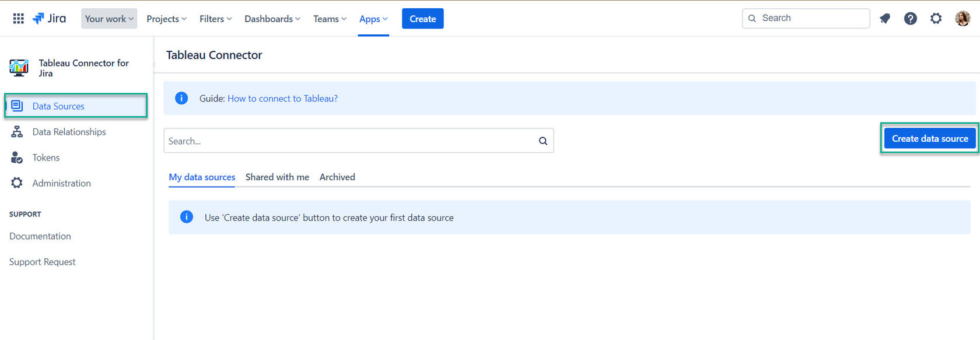Click the Tableau Connector page heading
Viewport: 980px width, 340px height.
point(214,55)
